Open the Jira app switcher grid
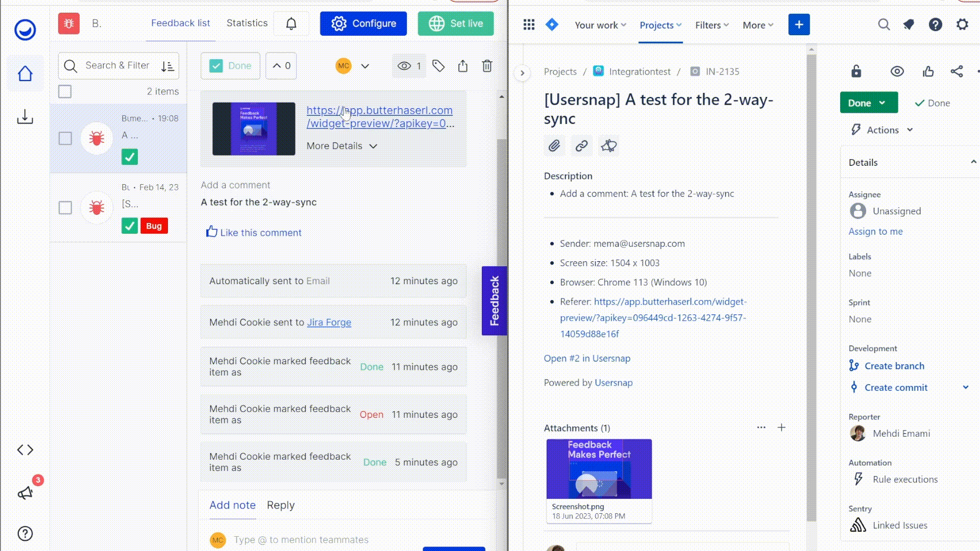This screenshot has width=980, height=551. 529,24
